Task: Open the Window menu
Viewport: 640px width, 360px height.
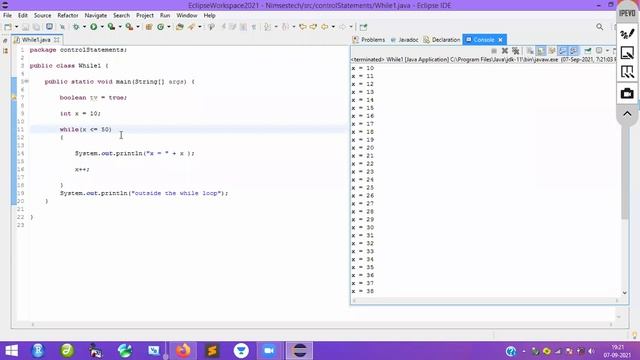Action: pos(187,16)
